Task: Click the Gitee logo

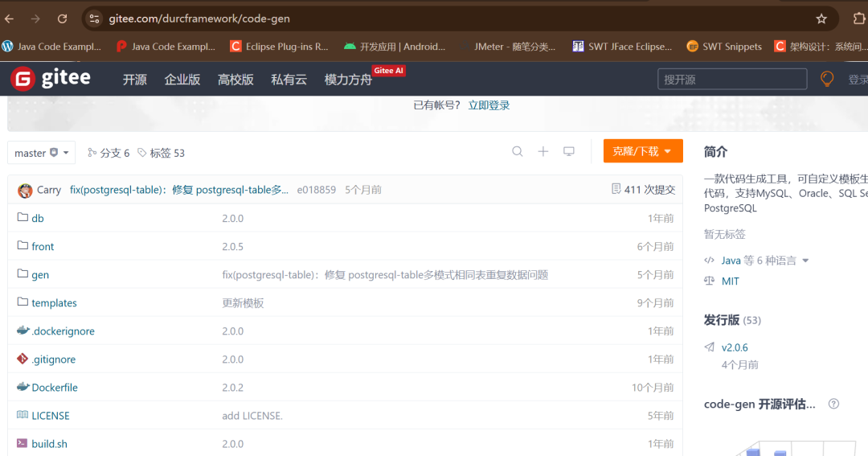Action: (51, 79)
